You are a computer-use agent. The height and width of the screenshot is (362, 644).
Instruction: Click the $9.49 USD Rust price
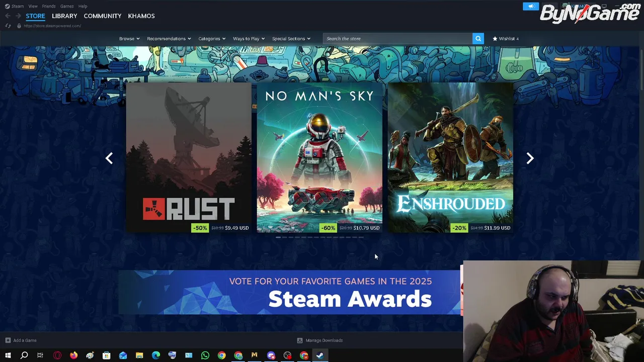(237, 228)
